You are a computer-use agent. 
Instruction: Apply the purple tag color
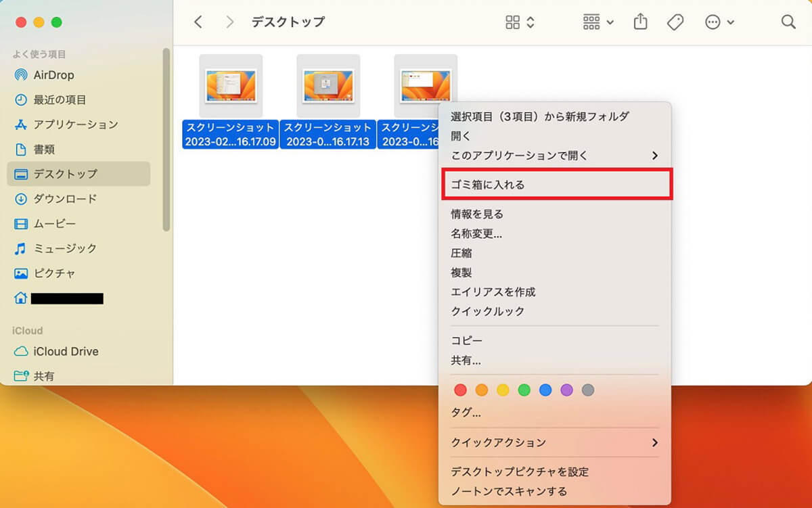click(566, 390)
